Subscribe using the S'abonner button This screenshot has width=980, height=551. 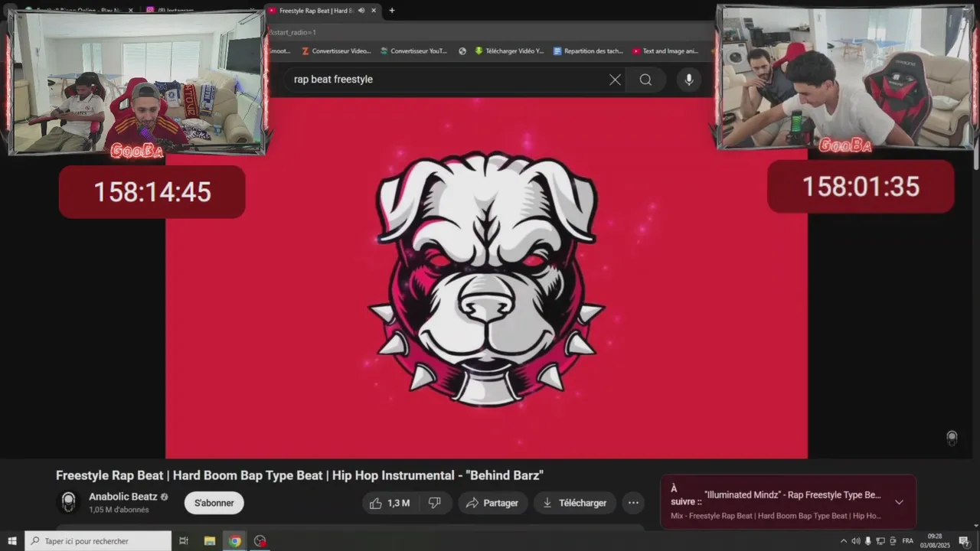[x=214, y=503]
